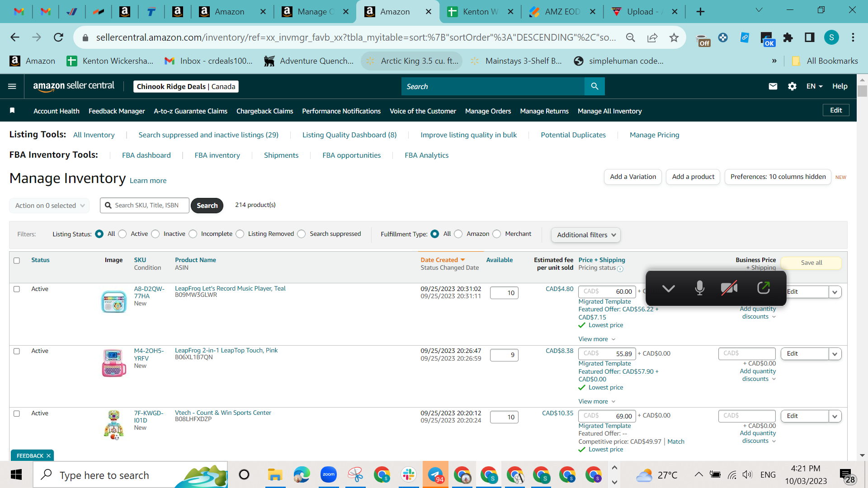This screenshot has width=868, height=488.
Task: Open Edit dropdown arrow for LeapTop Touch row
Action: (x=835, y=354)
